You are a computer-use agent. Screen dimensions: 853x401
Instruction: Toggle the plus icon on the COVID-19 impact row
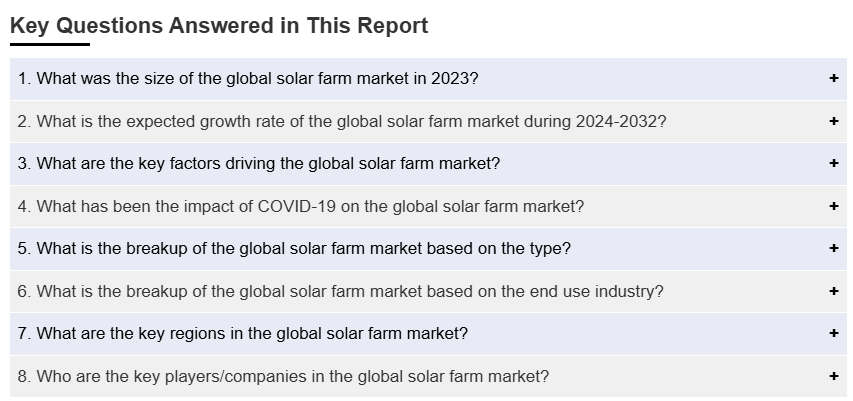834,207
